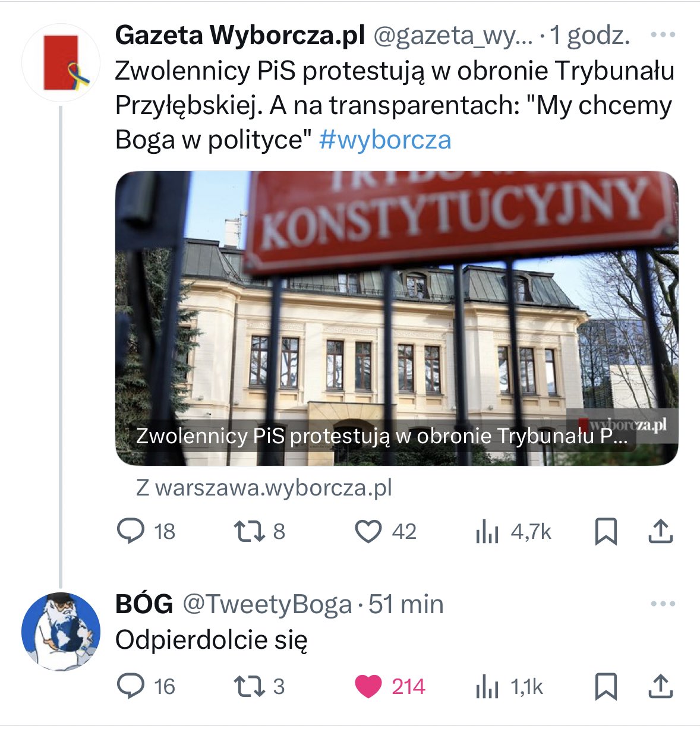
Task: Like the Gazeta Wyborcza tweet
Action: [x=385, y=532]
